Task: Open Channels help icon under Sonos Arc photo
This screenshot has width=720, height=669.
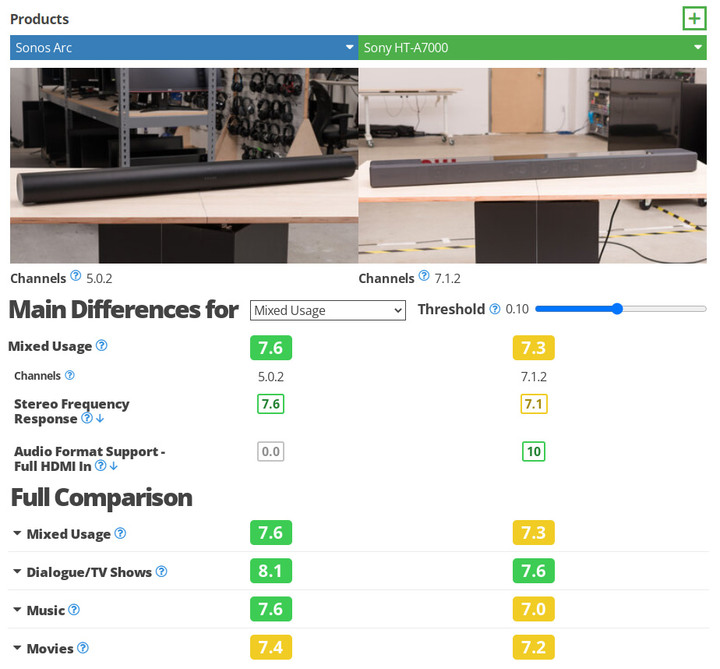Action: tap(76, 276)
